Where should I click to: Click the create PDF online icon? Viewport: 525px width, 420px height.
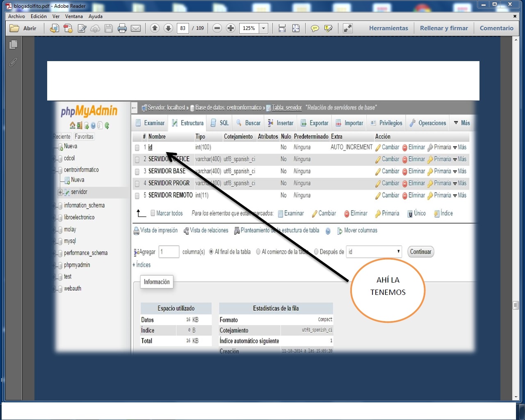pyautogui.click(x=54, y=28)
